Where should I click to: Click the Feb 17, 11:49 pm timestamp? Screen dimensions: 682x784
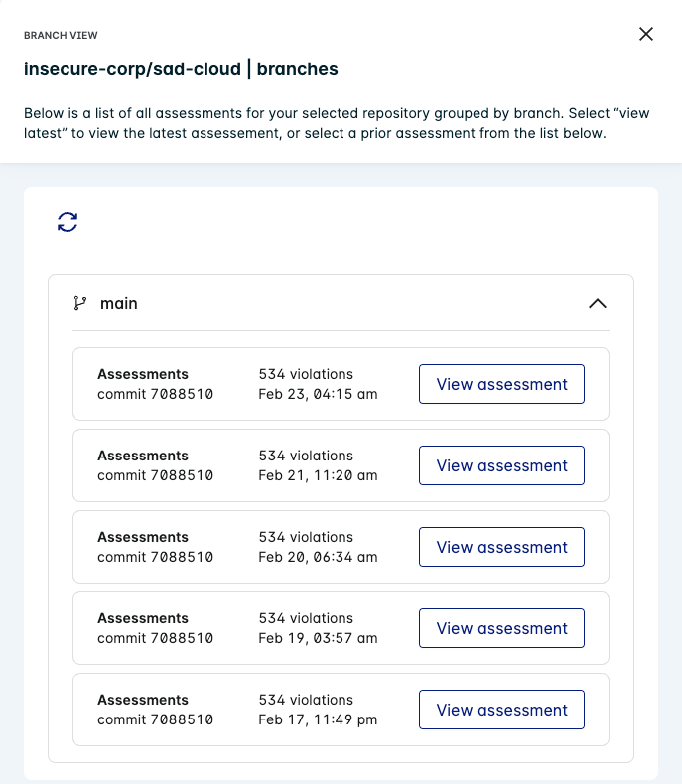tap(318, 719)
